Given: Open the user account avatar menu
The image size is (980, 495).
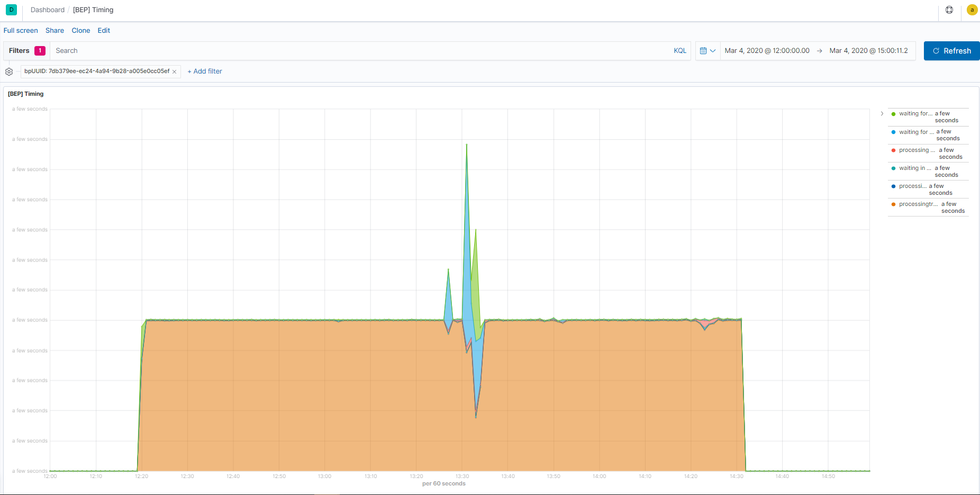Looking at the screenshot, I should pos(972,10).
